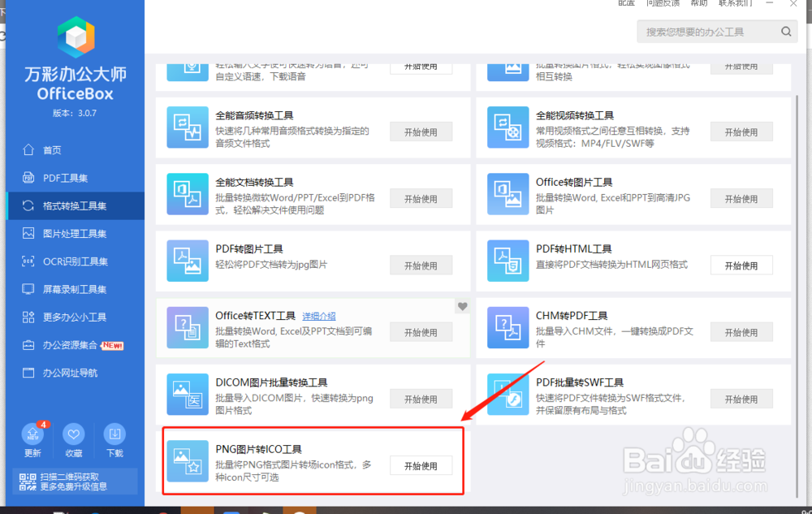Open 详细介绍 link for Office转TEXT工具

point(319,316)
